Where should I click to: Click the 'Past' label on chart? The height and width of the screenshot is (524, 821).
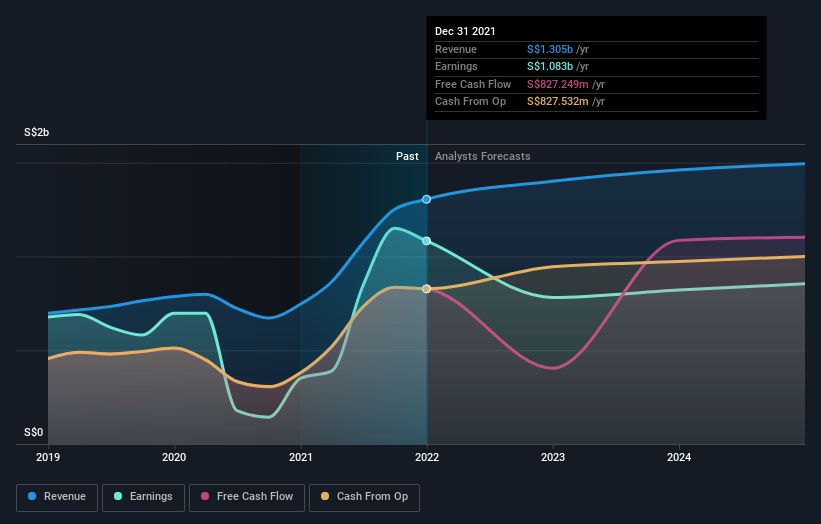pyautogui.click(x=407, y=157)
